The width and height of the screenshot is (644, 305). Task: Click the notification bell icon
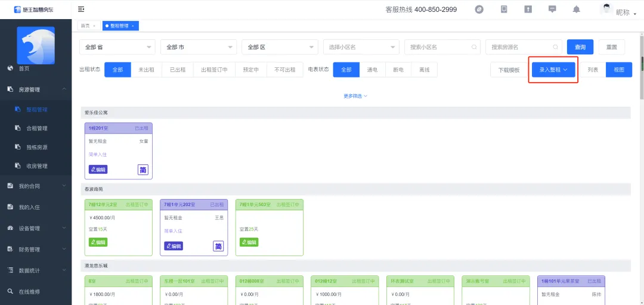point(576,10)
